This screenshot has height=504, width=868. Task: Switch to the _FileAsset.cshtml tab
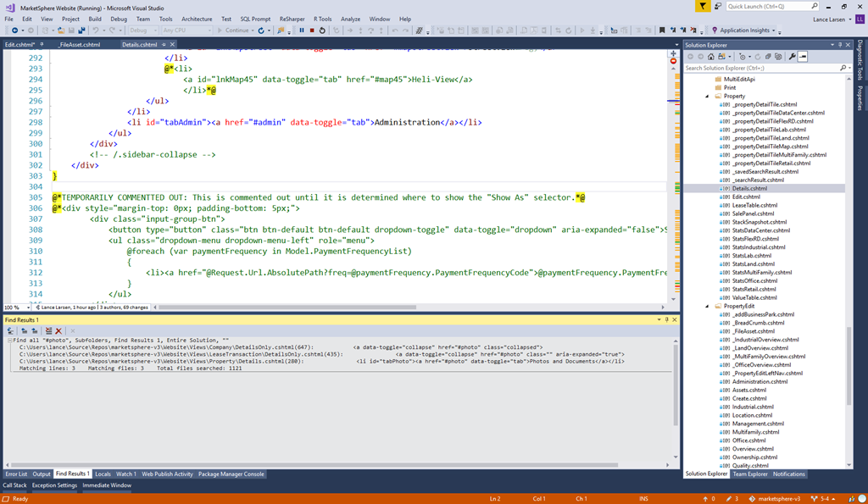tap(79, 44)
